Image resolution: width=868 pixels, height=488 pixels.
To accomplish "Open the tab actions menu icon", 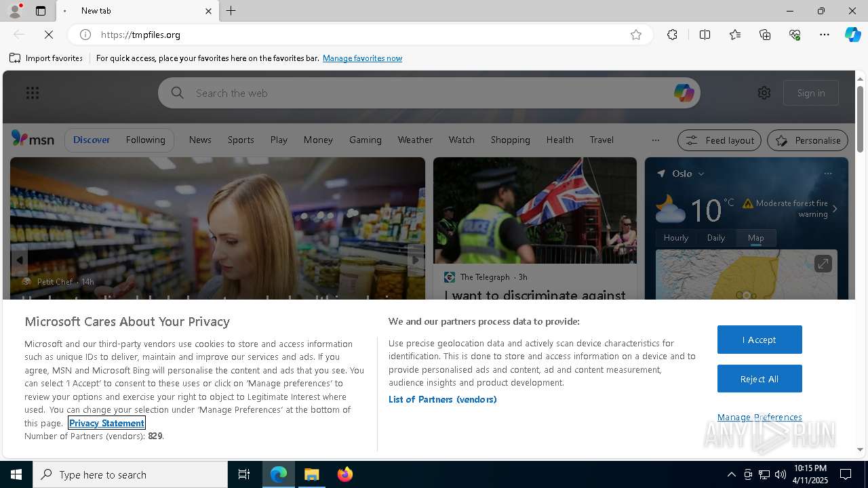I will pyautogui.click(x=41, y=11).
